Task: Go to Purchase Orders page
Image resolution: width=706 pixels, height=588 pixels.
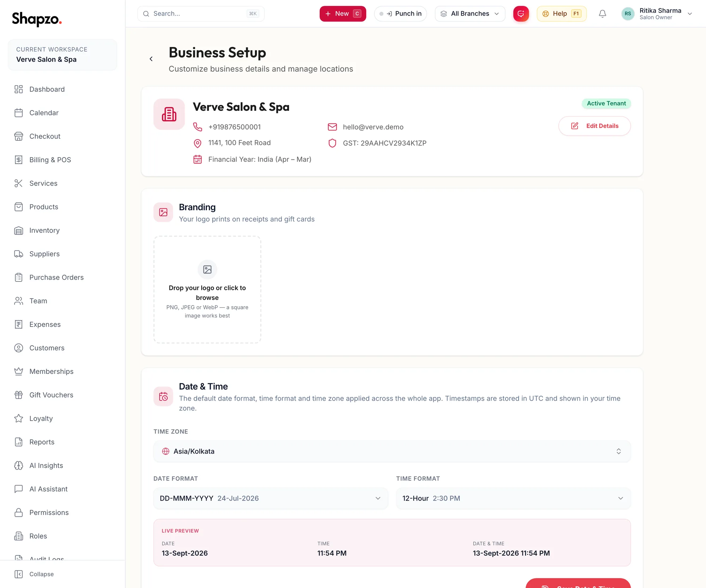Action: (x=56, y=277)
